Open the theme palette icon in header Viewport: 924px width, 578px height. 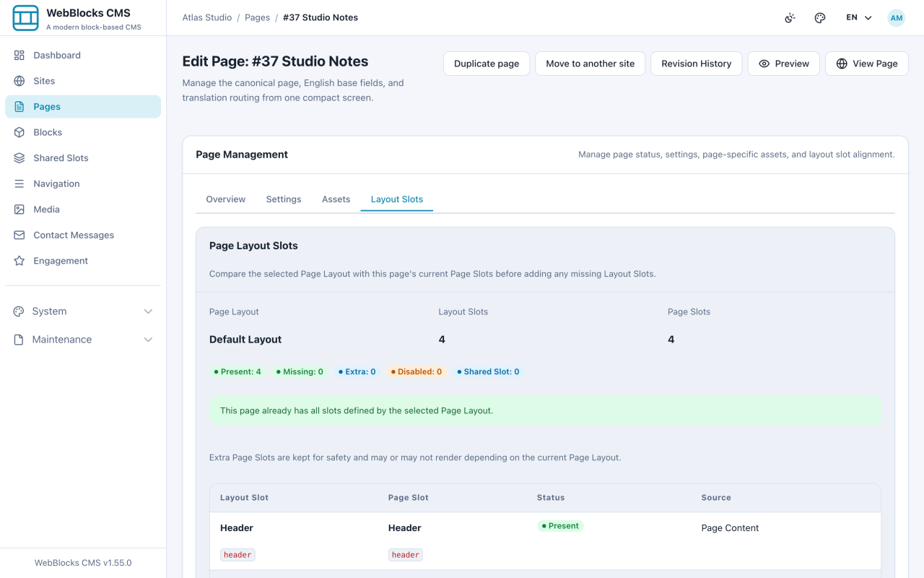(820, 18)
